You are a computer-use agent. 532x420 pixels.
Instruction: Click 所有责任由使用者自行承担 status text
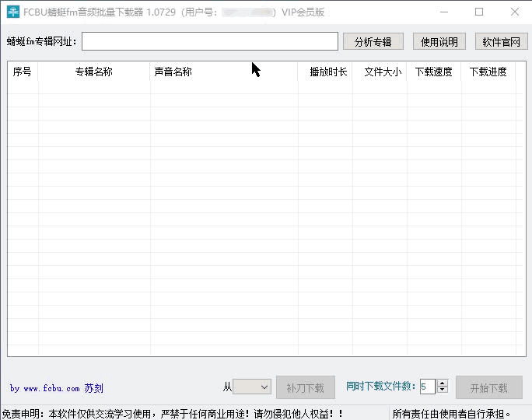(x=451, y=414)
